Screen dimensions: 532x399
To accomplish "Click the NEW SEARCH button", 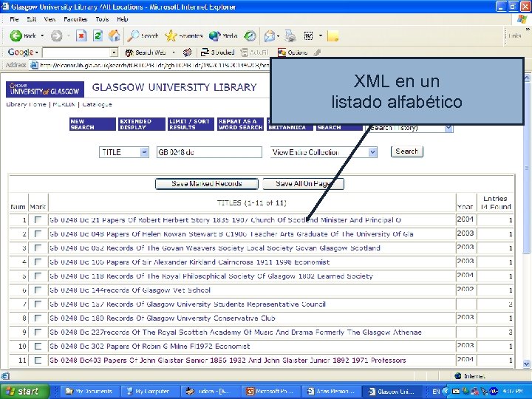I will [x=92, y=124].
